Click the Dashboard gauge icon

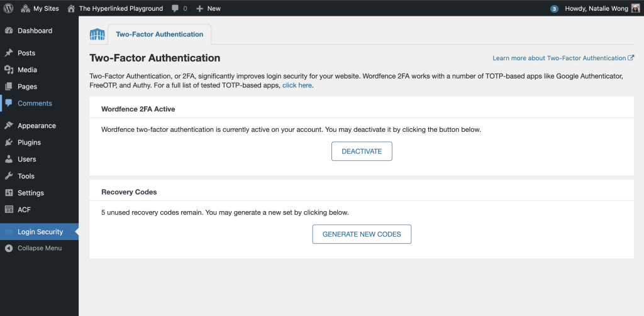[9, 31]
